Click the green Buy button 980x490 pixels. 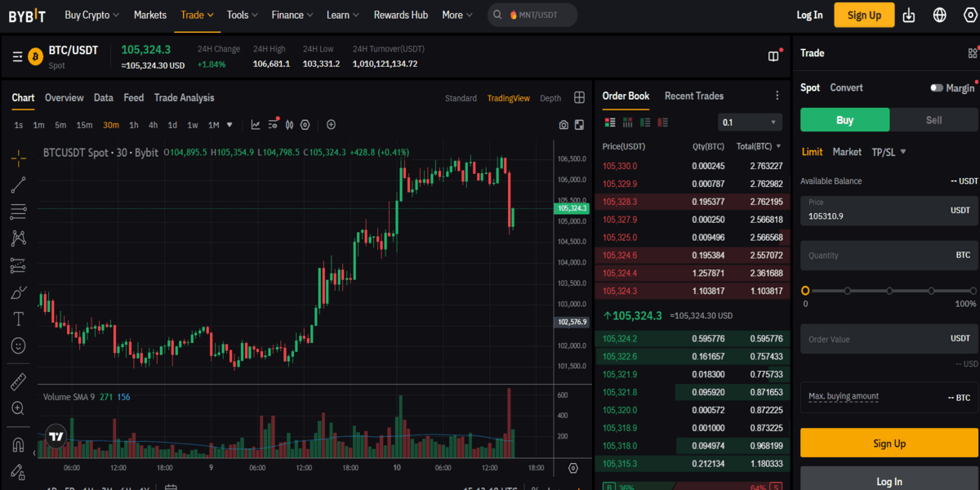tap(844, 119)
